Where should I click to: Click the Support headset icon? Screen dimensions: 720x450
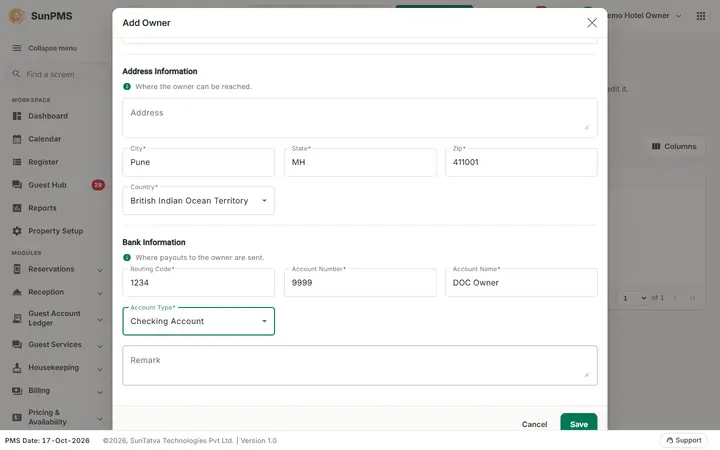(669, 440)
